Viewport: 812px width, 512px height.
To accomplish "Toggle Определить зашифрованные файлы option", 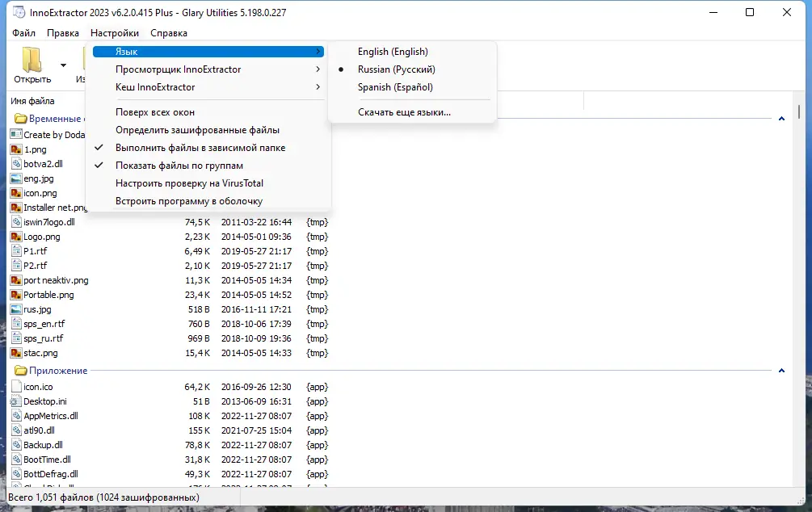I will [x=208, y=130].
